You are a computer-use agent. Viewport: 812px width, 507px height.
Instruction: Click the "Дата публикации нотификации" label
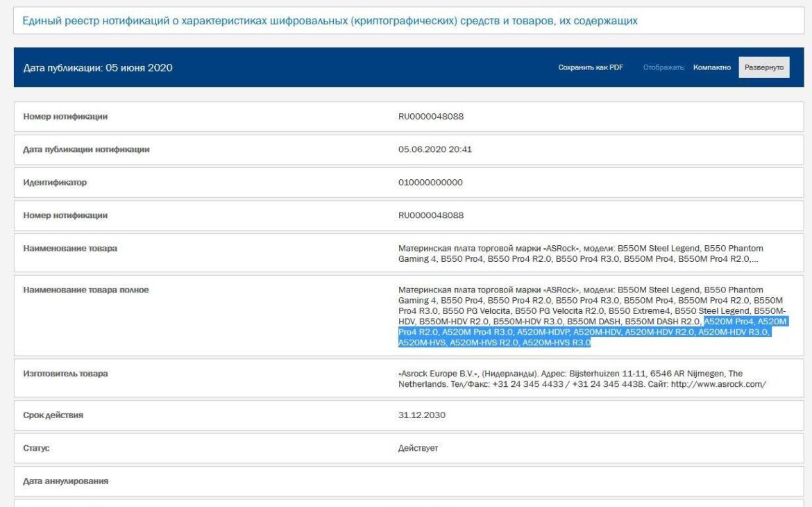click(x=87, y=149)
